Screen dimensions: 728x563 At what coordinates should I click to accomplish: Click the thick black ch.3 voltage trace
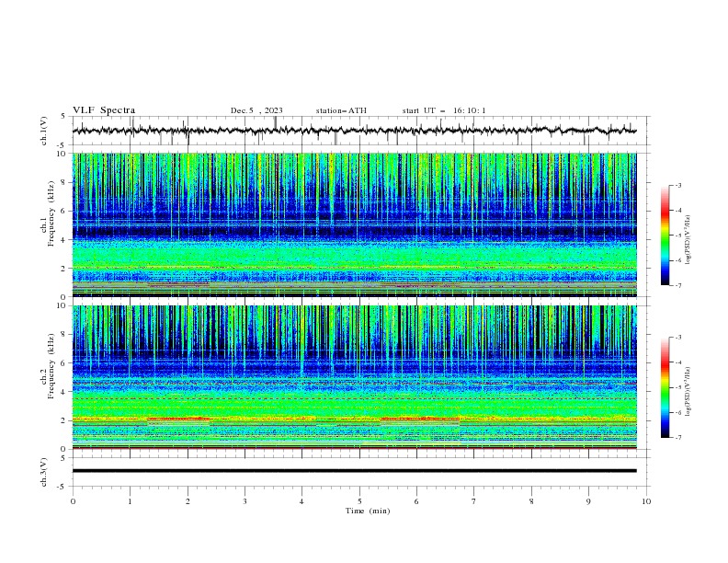tap(354, 471)
